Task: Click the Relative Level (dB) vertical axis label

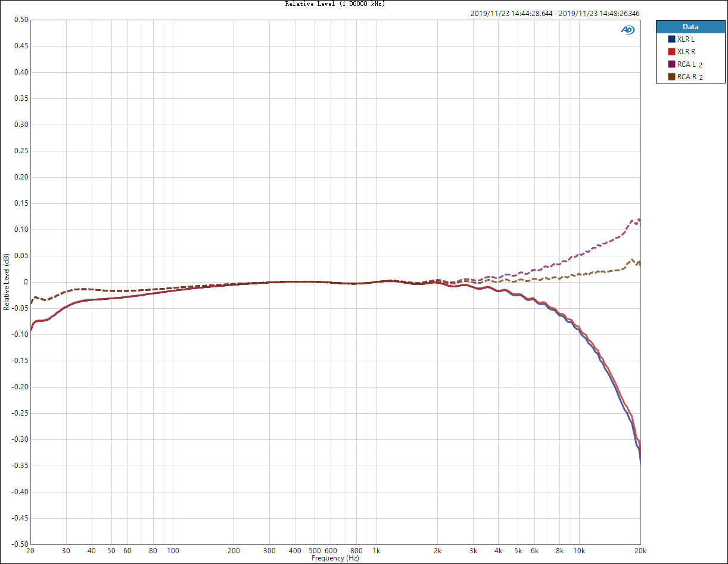Action: coord(6,282)
